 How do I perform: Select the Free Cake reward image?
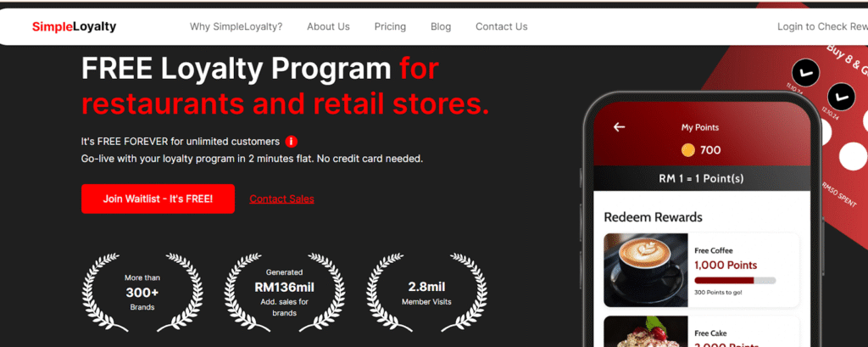646,332
